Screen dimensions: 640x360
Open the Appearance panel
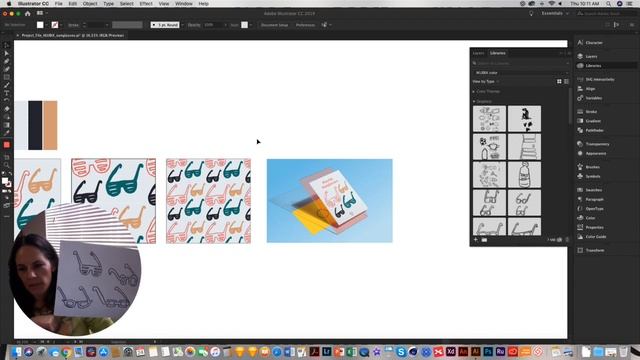pos(592,153)
